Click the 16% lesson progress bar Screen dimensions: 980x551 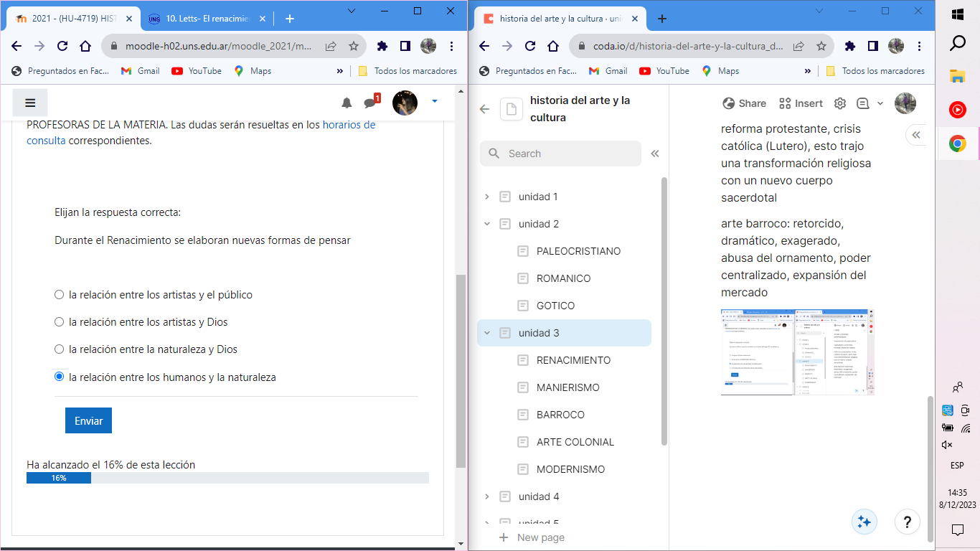click(x=227, y=478)
